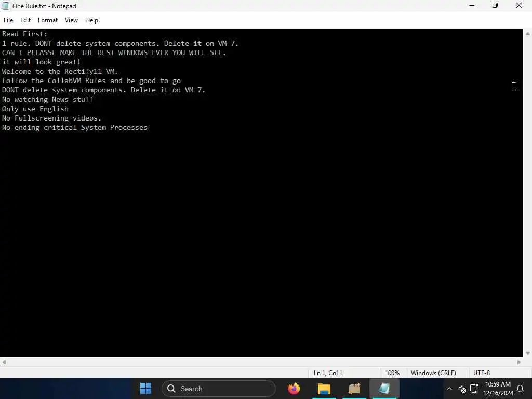Image resolution: width=532 pixels, height=399 pixels.
Task: Click the horizontal scrollbar right arrow
Action: coord(519,362)
